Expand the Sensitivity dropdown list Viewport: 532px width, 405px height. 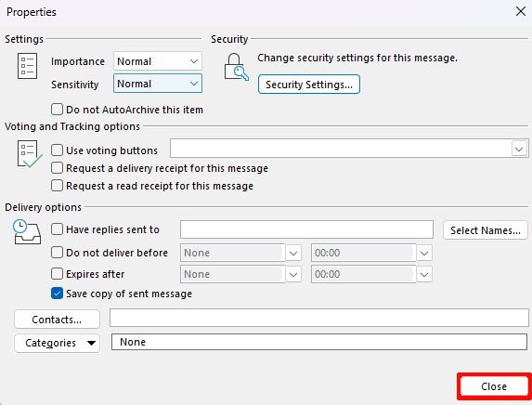(158, 84)
